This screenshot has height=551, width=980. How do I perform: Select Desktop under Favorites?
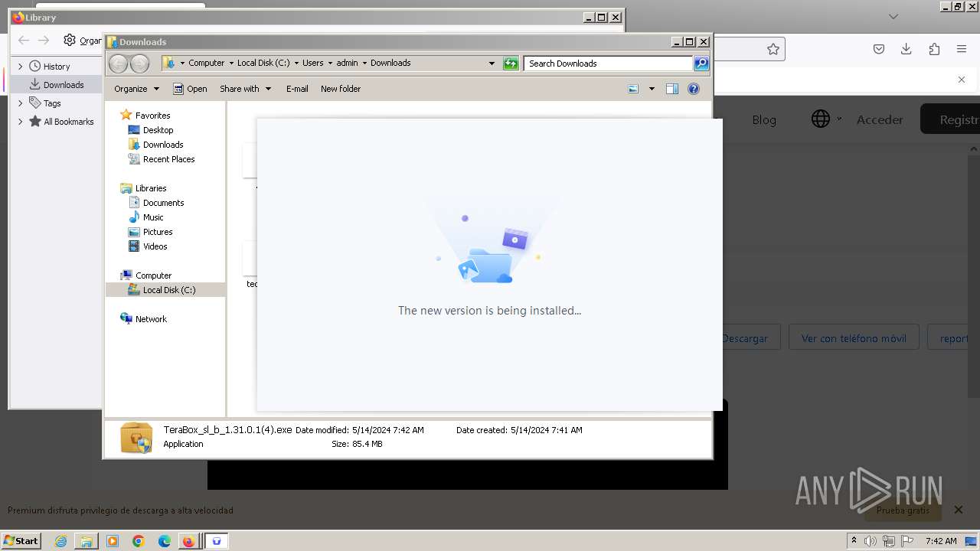point(158,130)
